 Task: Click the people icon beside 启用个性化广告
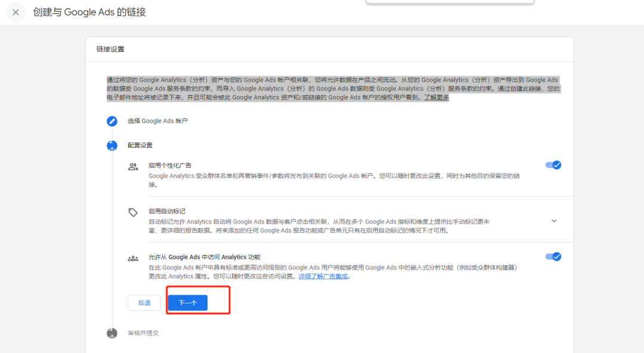133,166
